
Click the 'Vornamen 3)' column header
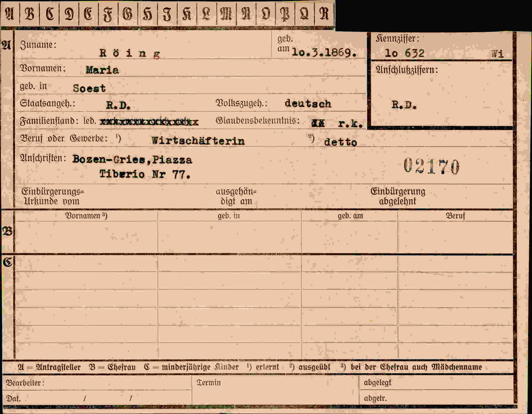pos(86,216)
